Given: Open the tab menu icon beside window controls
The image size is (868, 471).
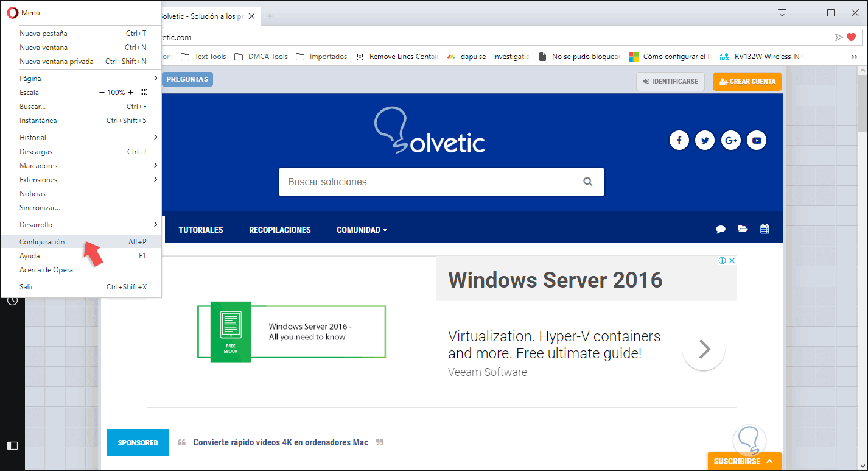Looking at the screenshot, I should point(782,13).
